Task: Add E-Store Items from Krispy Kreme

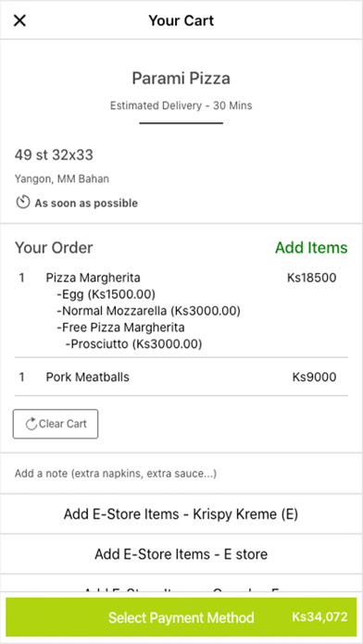Action: (x=181, y=514)
